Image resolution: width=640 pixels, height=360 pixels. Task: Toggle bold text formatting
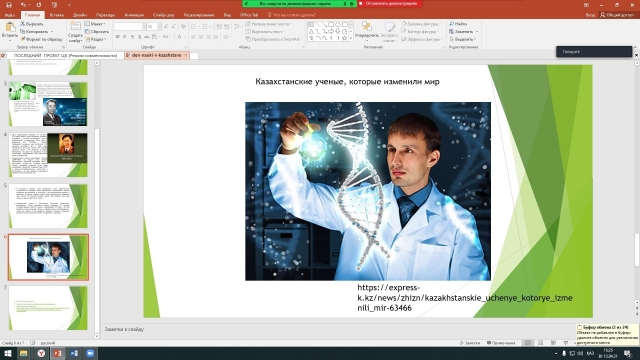(118, 37)
